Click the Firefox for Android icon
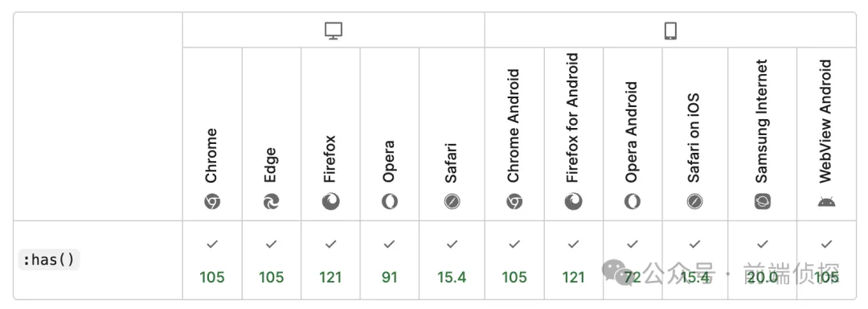This screenshot has height=309, width=868. 574,201
